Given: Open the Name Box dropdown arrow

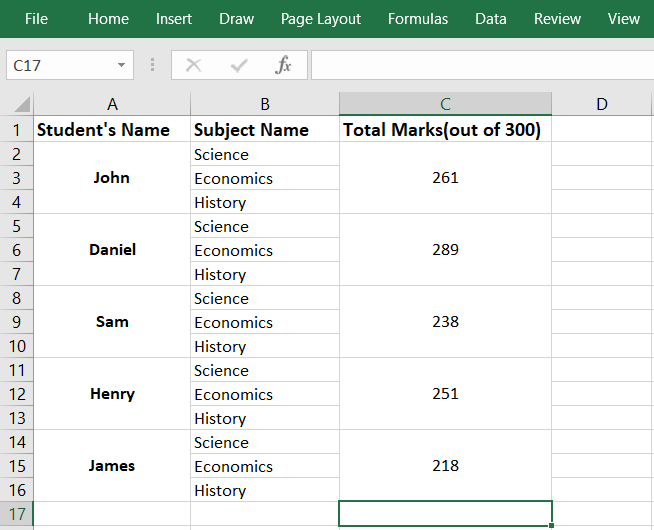Looking at the screenshot, I should pyautogui.click(x=122, y=65).
